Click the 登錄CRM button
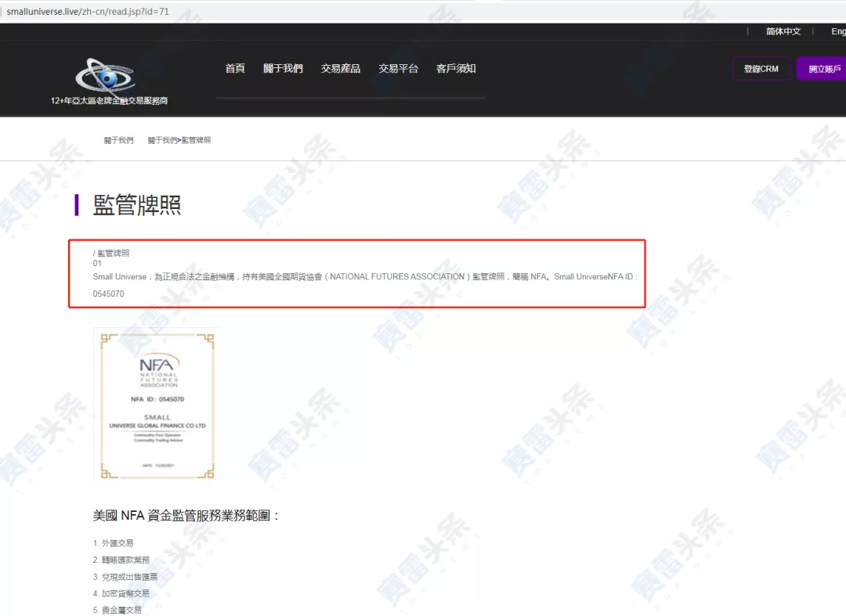This screenshot has height=616, width=846. (x=761, y=68)
